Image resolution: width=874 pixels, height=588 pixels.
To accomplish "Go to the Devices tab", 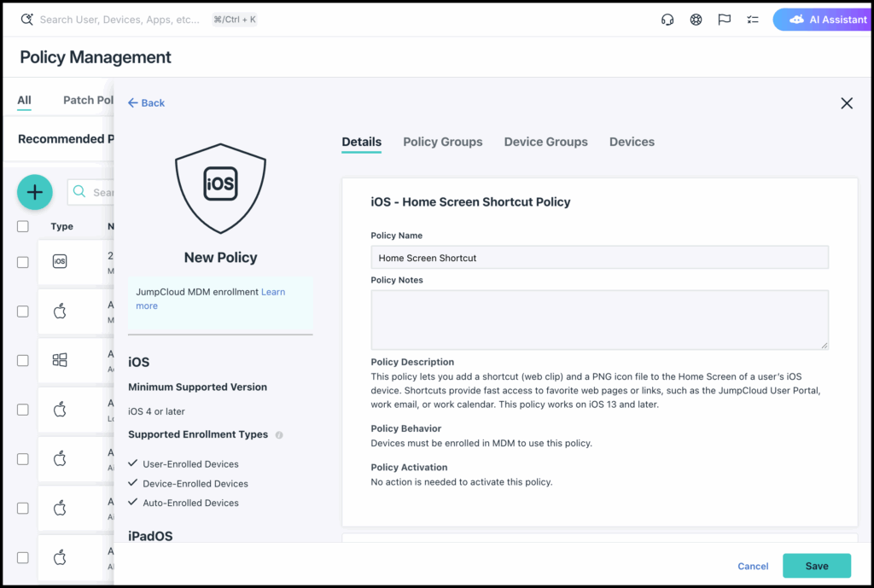I will [x=632, y=142].
